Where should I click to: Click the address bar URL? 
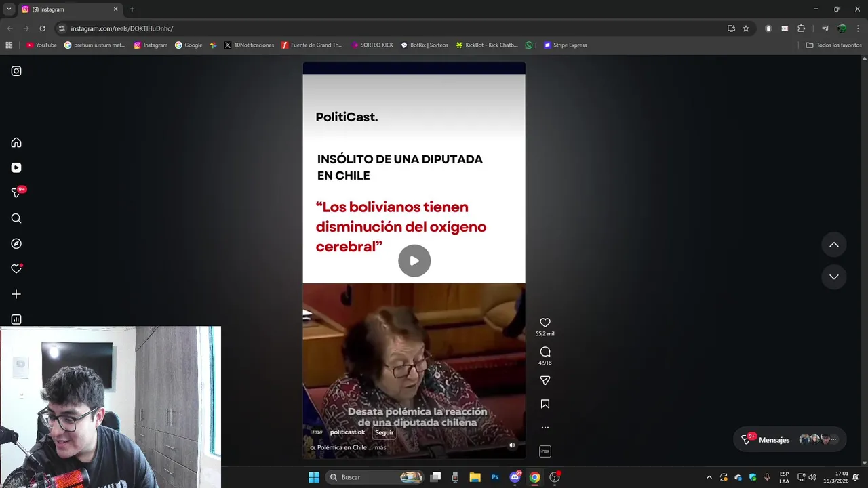[x=122, y=28]
